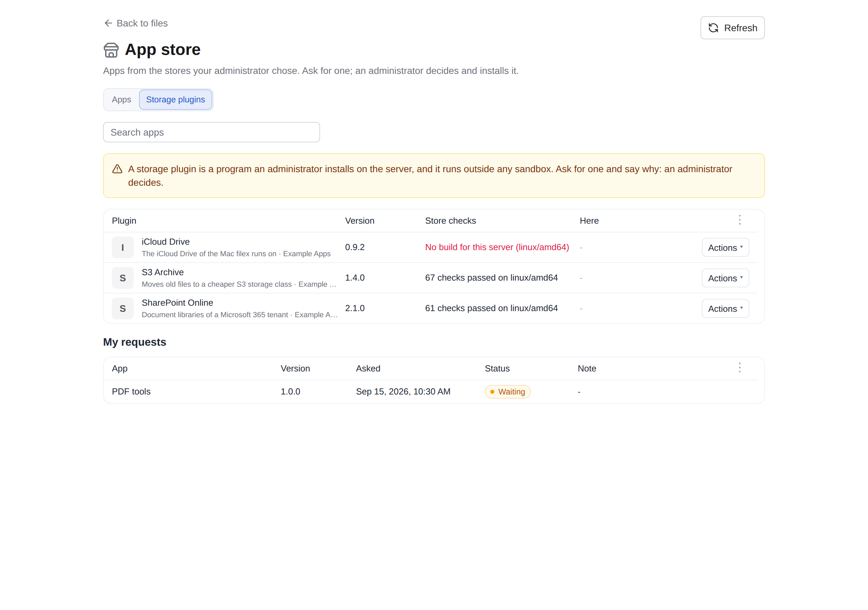
Task: Open Actions dropdown for S3 Archive
Action: tap(725, 278)
